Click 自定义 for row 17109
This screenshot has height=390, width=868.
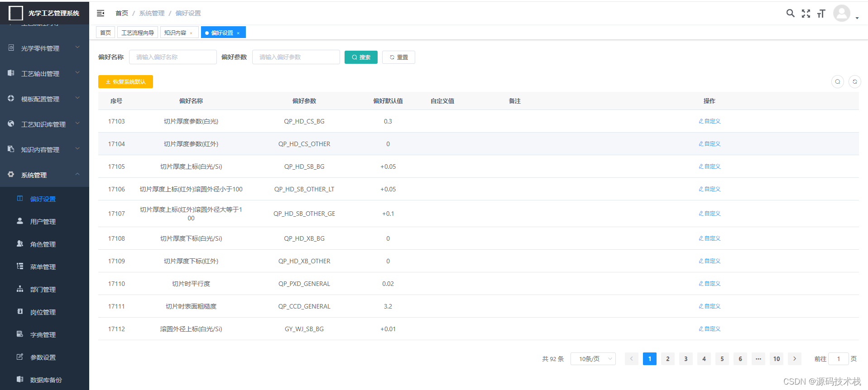click(x=710, y=261)
